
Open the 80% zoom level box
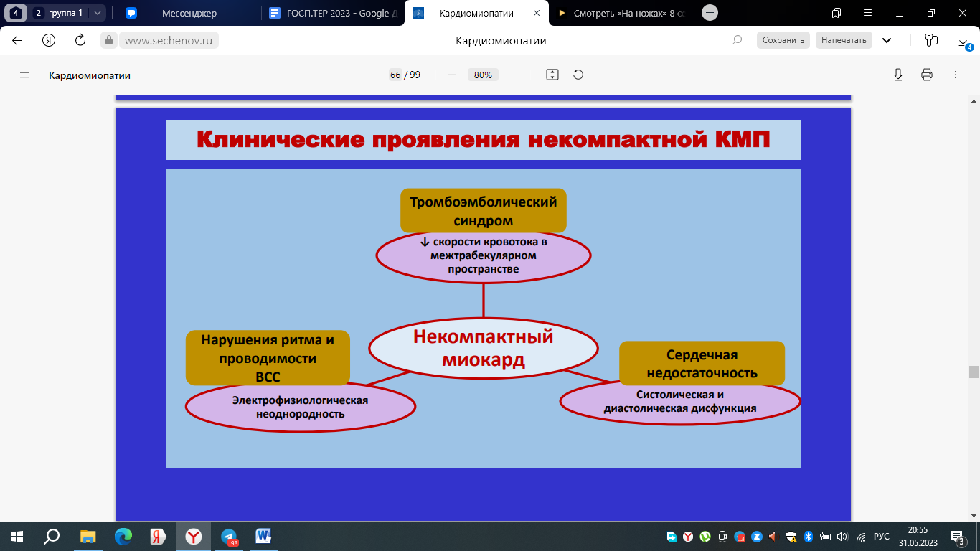tap(483, 75)
